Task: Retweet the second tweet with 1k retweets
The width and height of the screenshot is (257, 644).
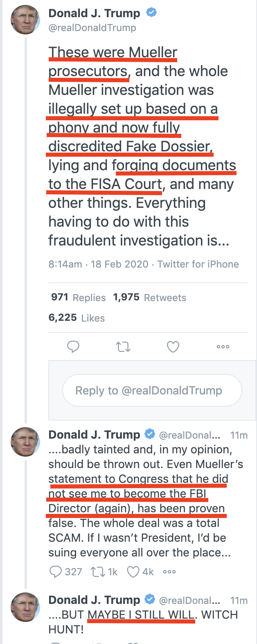Action: point(97,572)
